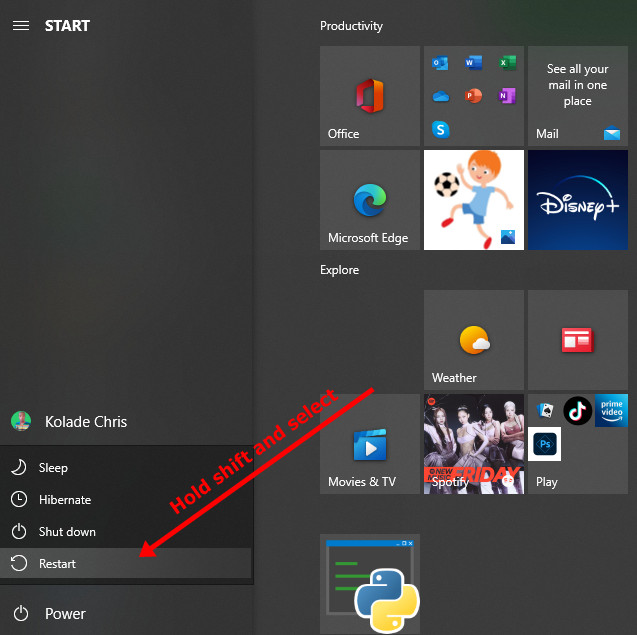
Task: Open Skype from the Office apps folder tile
Action: (x=440, y=130)
